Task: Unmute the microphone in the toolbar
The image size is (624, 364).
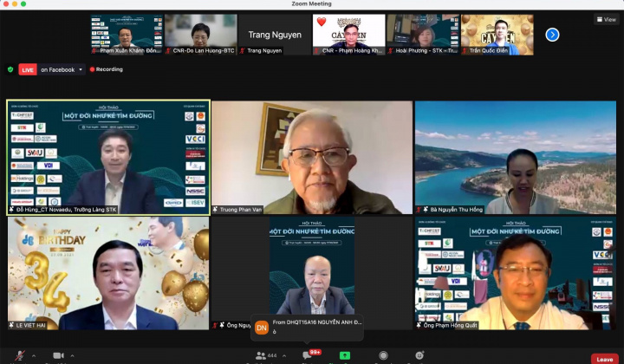Action: pyautogui.click(x=19, y=356)
